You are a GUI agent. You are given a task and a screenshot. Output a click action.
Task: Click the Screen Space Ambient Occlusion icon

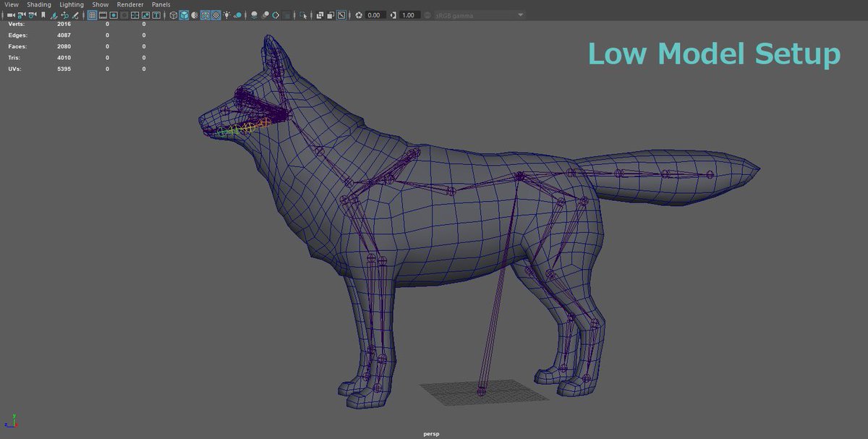click(x=254, y=15)
